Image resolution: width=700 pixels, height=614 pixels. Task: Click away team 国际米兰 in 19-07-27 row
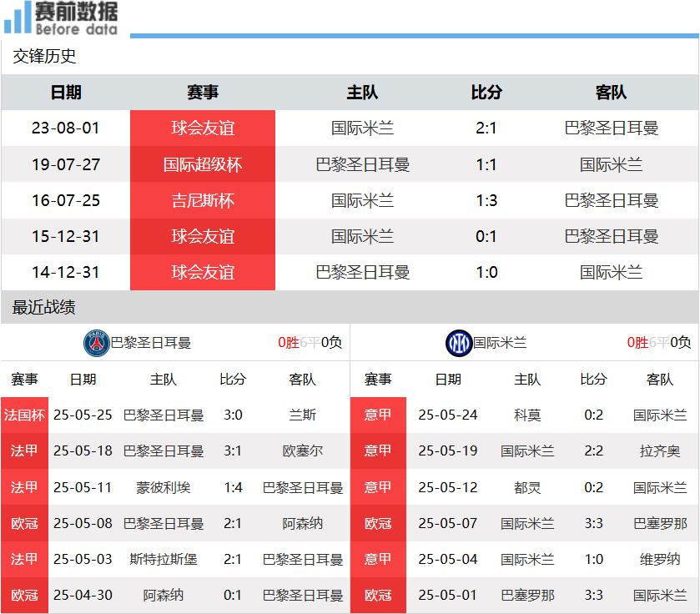pos(612,164)
